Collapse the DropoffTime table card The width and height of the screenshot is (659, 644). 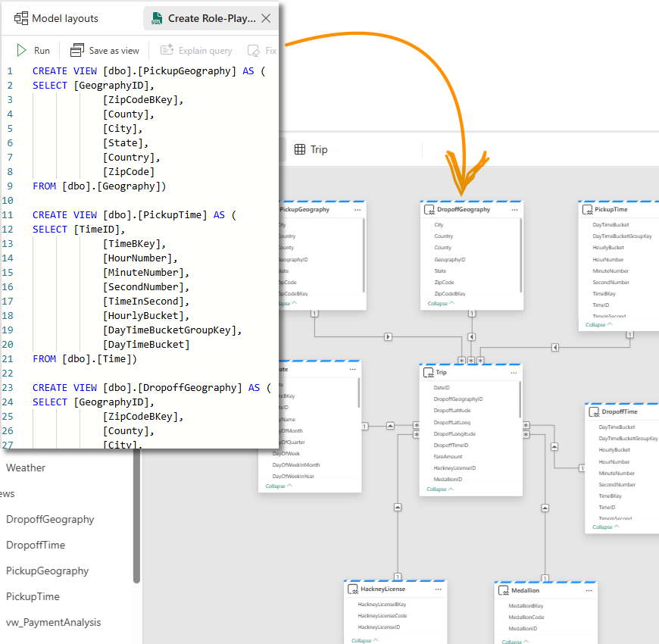605,527
